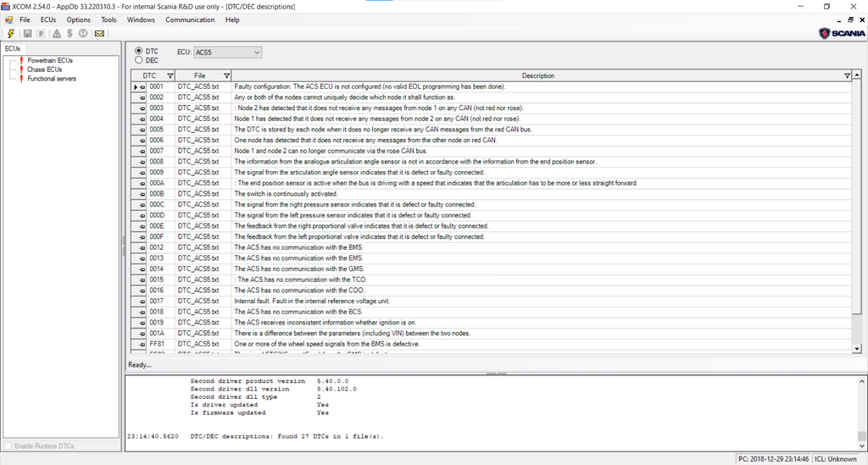Click the 'Ready...' status text
The image size is (868, 465).
click(140, 365)
